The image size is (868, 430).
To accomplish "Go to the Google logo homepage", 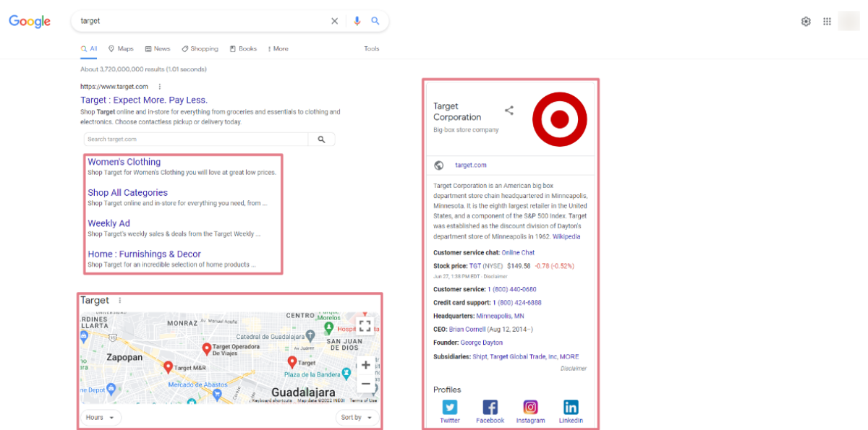I will [x=30, y=22].
